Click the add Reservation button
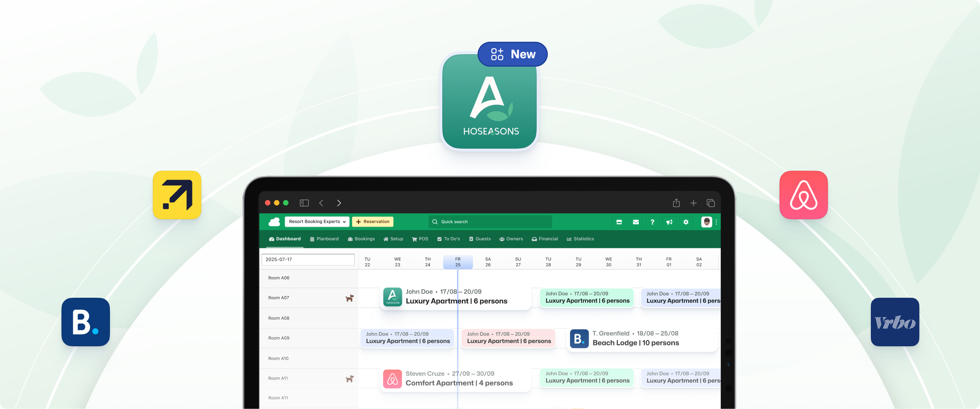This screenshot has height=409, width=980. tap(373, 222)
